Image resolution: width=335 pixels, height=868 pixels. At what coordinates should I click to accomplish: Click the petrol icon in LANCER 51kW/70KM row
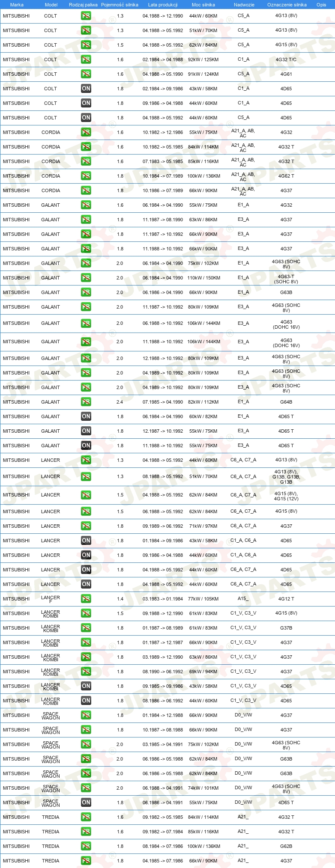coord(86,476)
